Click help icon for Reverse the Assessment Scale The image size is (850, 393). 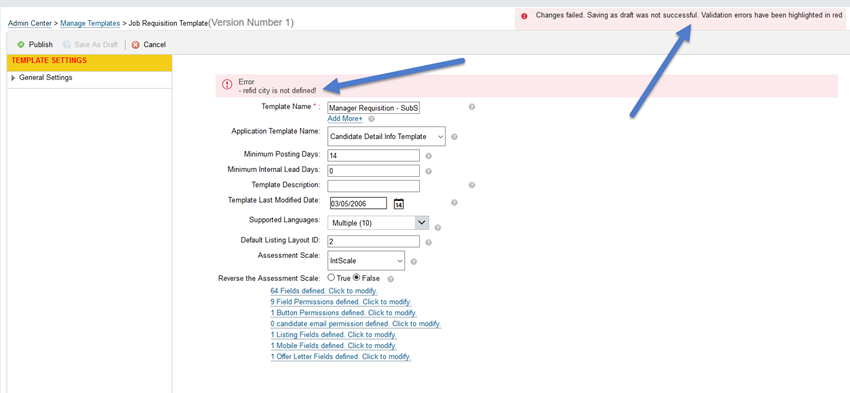[x=391, y=279]
